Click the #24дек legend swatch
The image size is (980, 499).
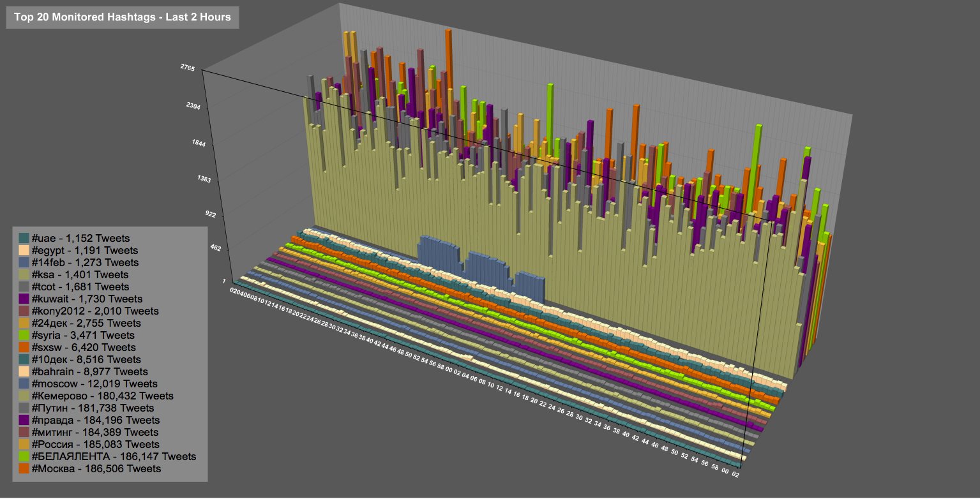click(24, 323)
